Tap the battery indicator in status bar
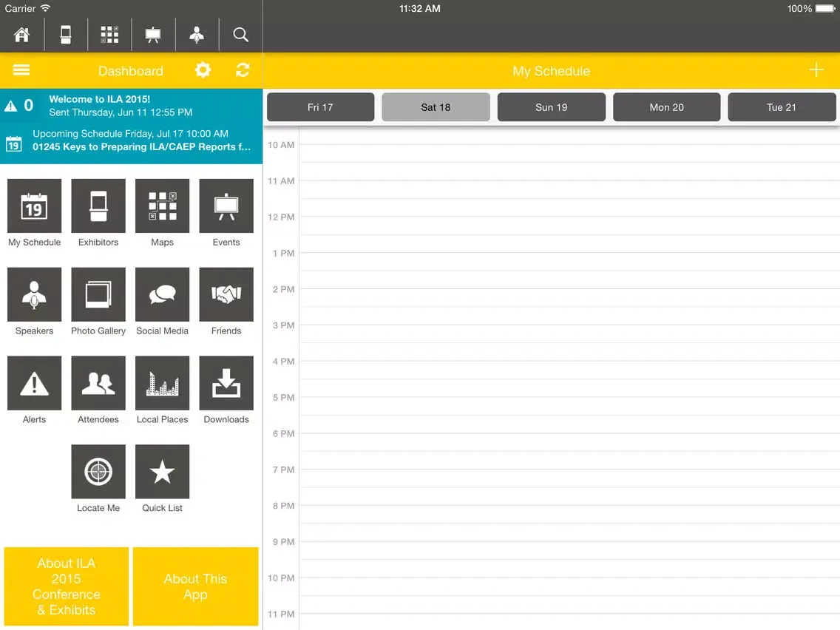Screen dimensions: 840x630 (824, 9)
